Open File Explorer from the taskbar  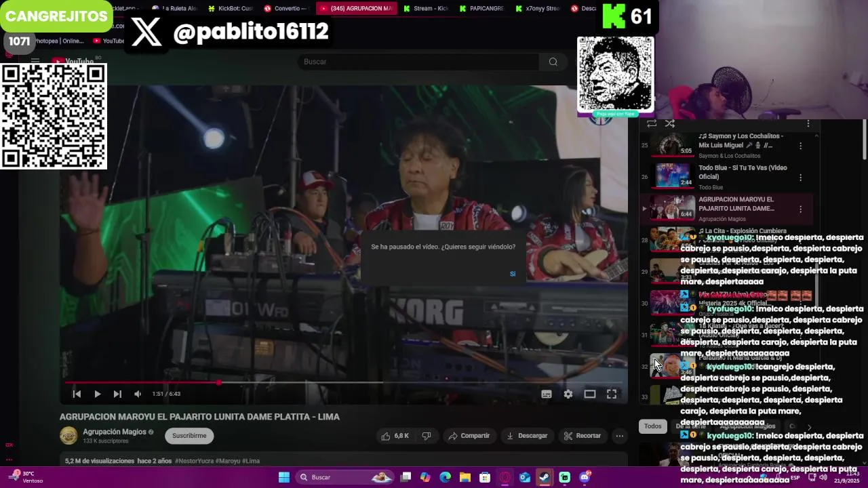point(465,477)
